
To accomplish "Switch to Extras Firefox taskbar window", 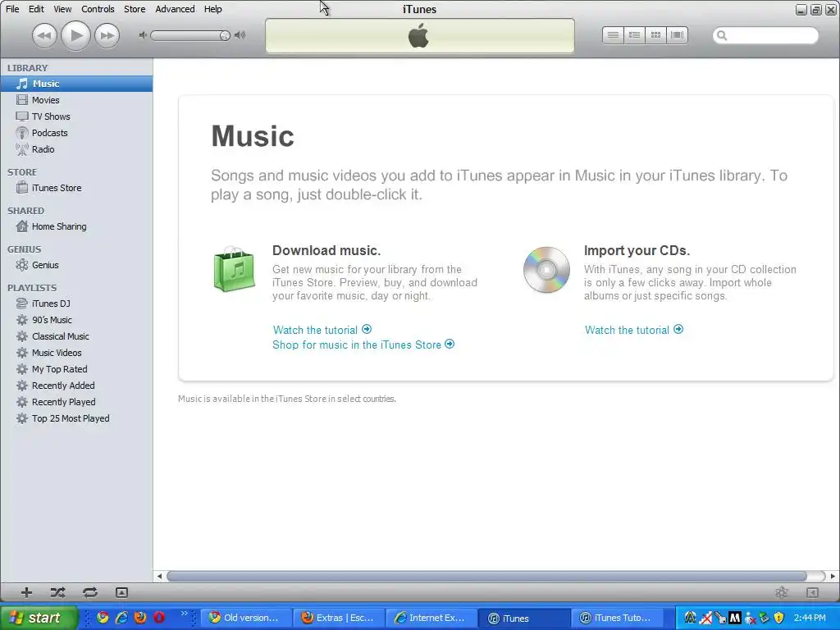I will click(x=339, y=618).
